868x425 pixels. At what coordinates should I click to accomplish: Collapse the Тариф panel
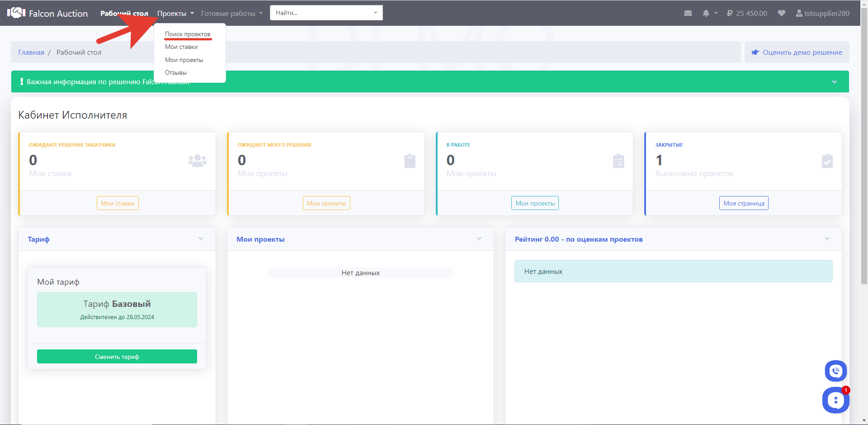(201, 239)
